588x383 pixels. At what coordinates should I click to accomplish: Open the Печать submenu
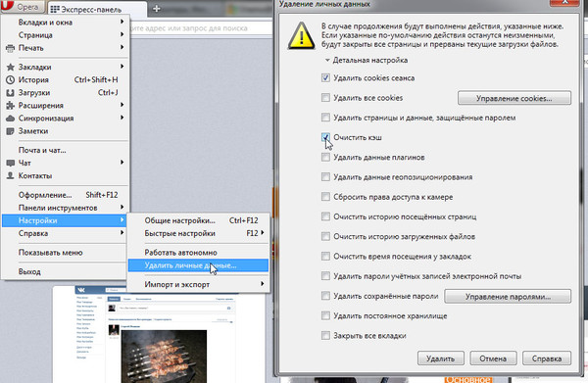pyautogui.click(x=66, y=48)
